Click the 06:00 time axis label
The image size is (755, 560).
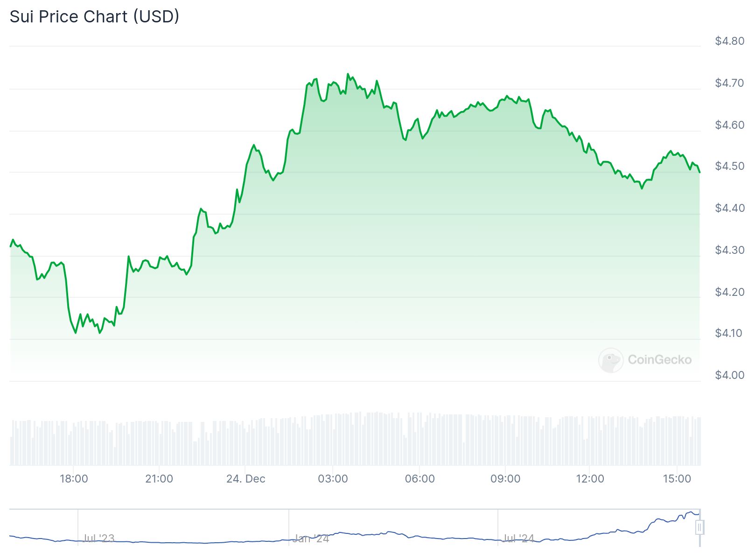(x=419, y=479)
